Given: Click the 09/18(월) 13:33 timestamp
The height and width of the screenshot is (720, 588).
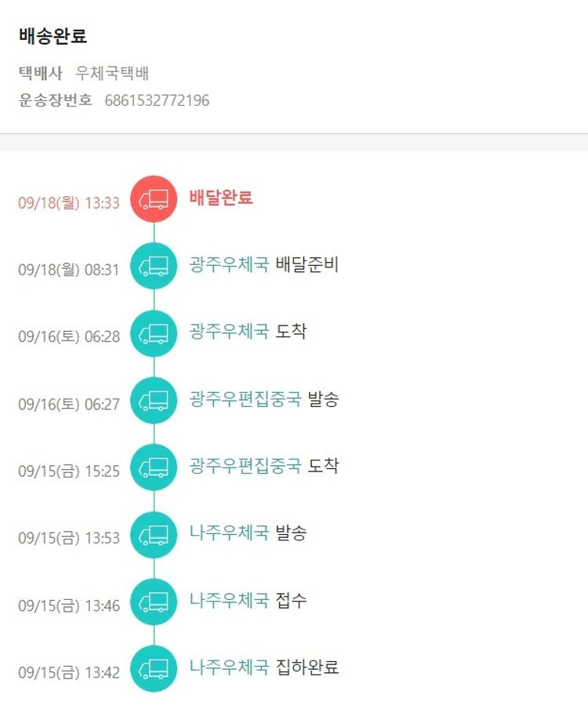Looking at the screenshot, I should click(69, 203).
